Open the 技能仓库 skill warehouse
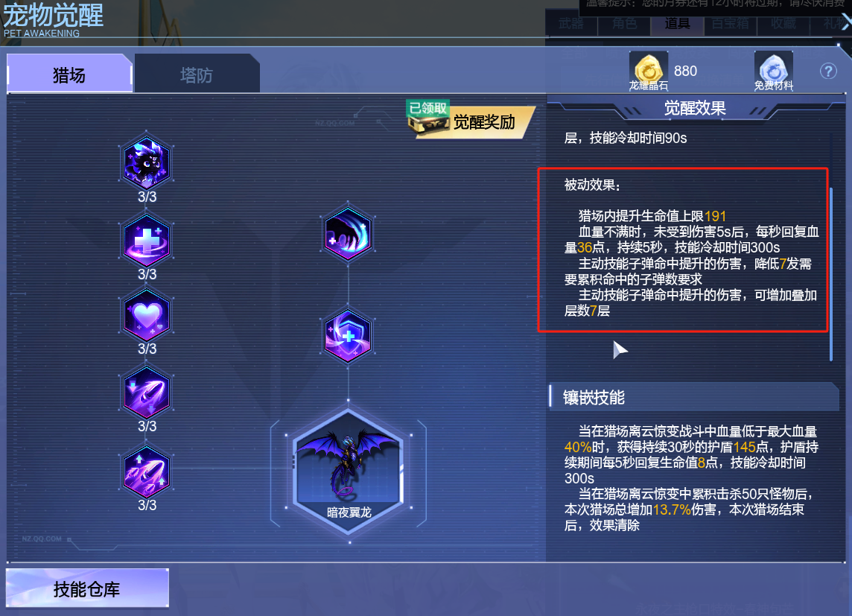Viewport: 852px width, 616px height. [x=87, y=588]
